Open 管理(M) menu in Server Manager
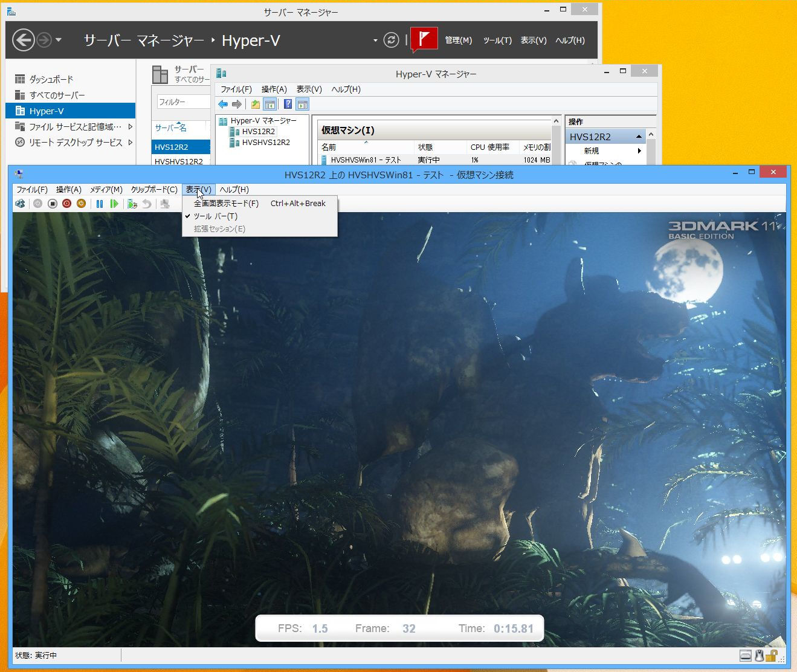Image resolution: width=797 pixels, height=672 pixels. click(x=459, y=40)
